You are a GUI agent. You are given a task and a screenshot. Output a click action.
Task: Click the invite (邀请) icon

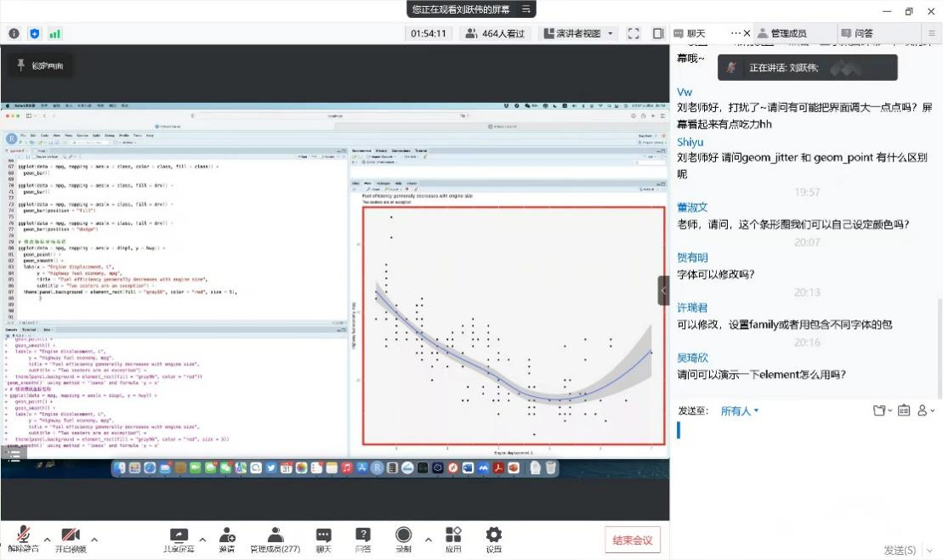227,536
